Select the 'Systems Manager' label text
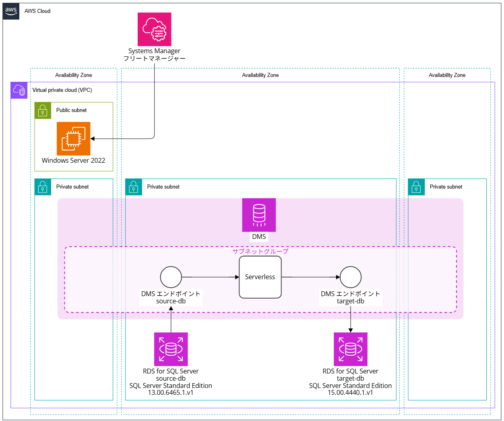The height and width of the screenshot is (421, 504). pos(154,51)
